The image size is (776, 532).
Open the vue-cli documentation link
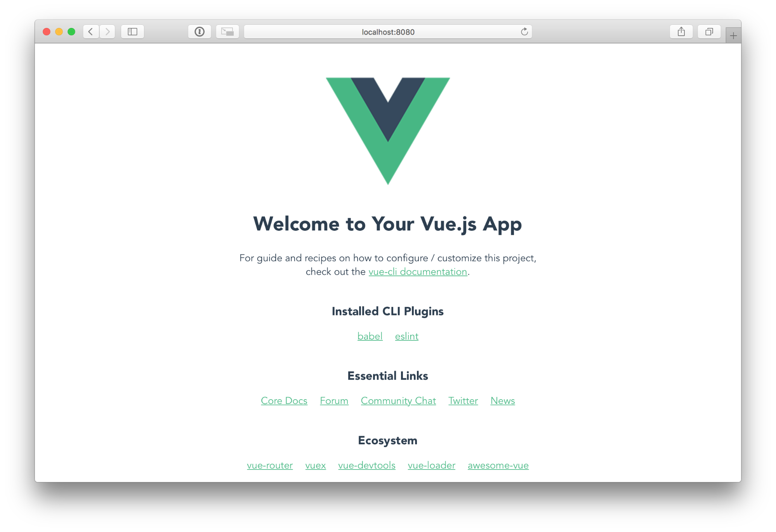coord(417,272)
